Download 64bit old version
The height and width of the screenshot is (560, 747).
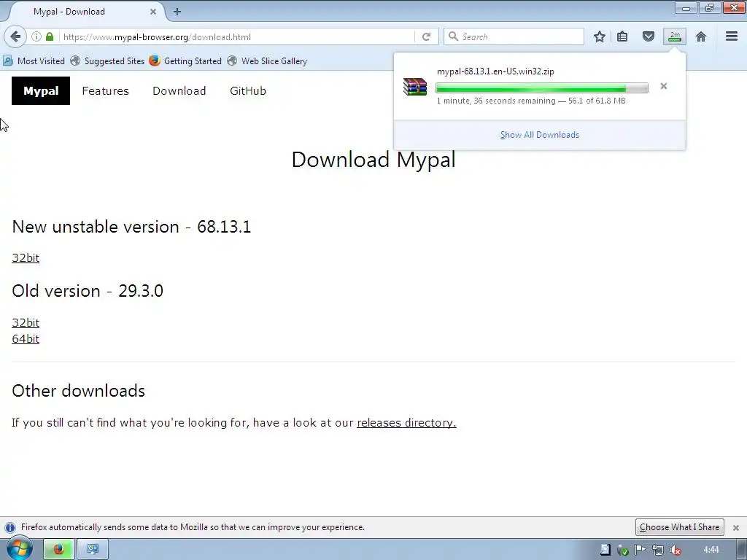(26, 338)
